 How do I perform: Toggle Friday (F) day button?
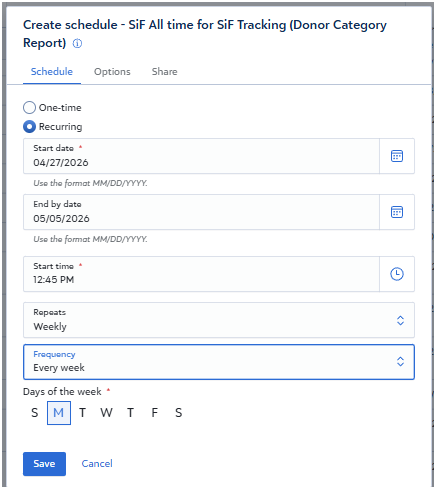pyautogui.click(x=154, y=413)
